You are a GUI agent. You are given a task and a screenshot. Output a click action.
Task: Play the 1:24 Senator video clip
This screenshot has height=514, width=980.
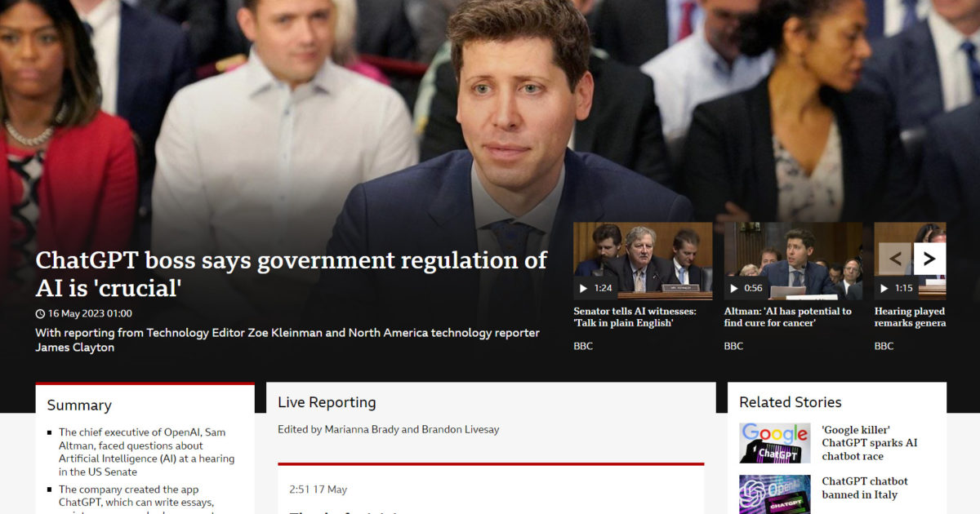(595, 288)
